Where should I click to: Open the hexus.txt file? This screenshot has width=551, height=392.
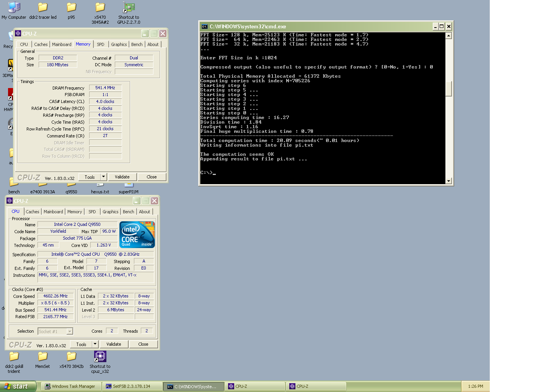(100, 188)
